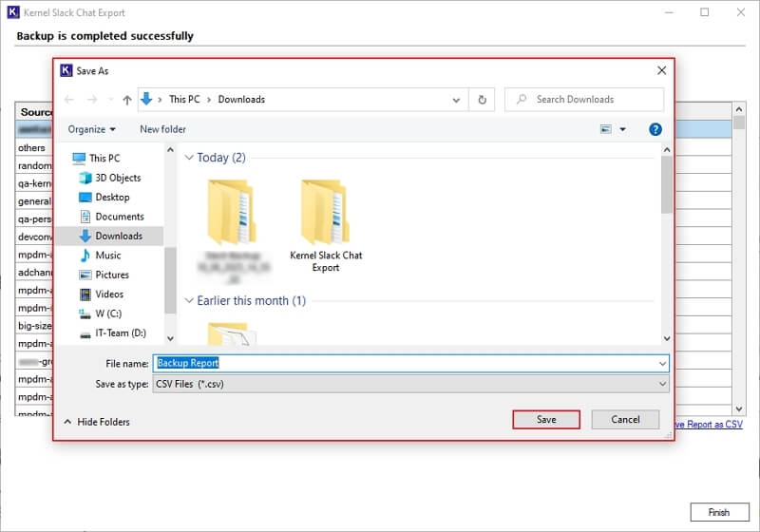Screen dimensions: 760x532
Task: Open the Help question mark icon
Action: (x=655, y=129)
